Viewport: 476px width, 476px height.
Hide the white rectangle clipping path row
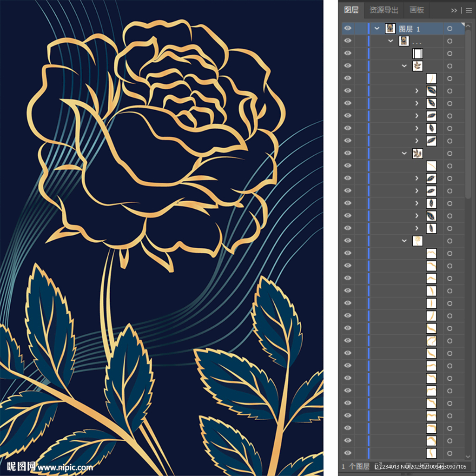(x=348, y=53)
